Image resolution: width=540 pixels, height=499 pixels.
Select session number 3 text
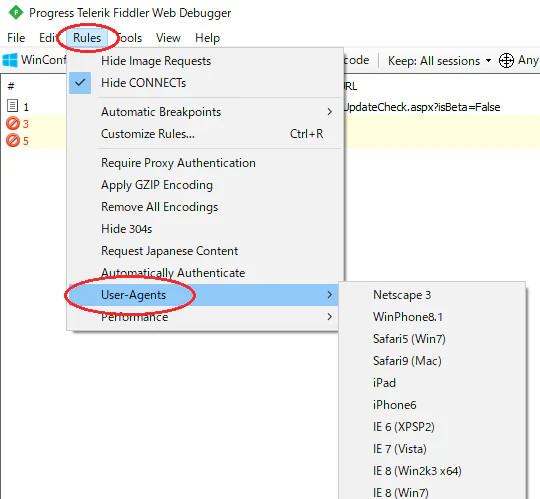click(26, 124)
